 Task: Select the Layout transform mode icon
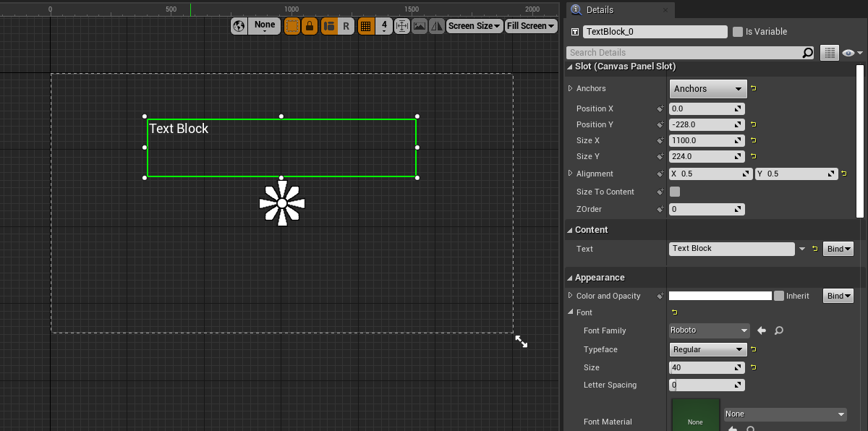click(x=329, y=26)
